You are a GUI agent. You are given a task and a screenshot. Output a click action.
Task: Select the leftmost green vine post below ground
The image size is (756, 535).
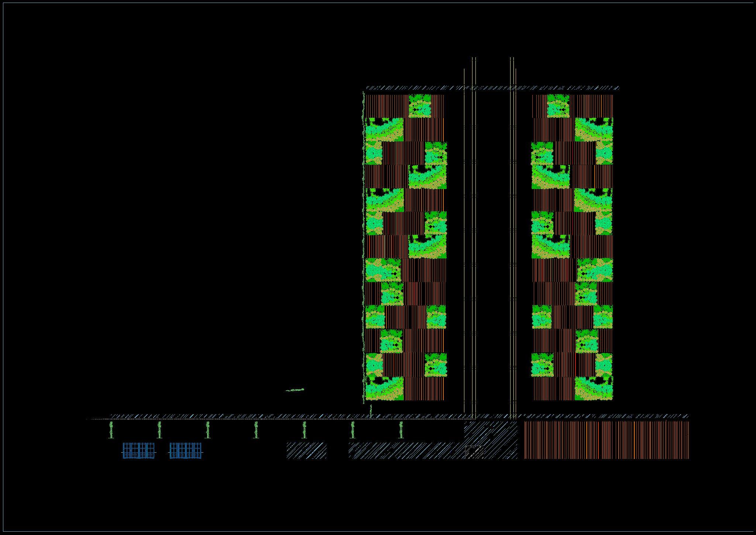[111, 430]
